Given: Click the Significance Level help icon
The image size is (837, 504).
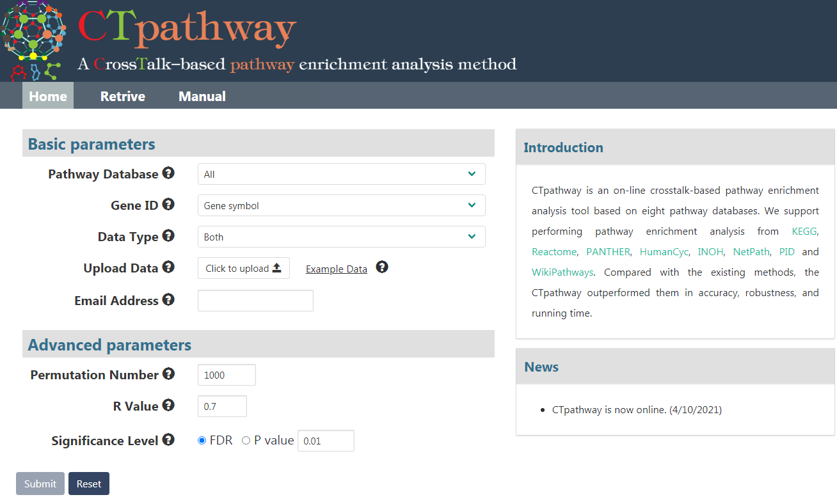Looking at the screenshot, I should (168, 439).
